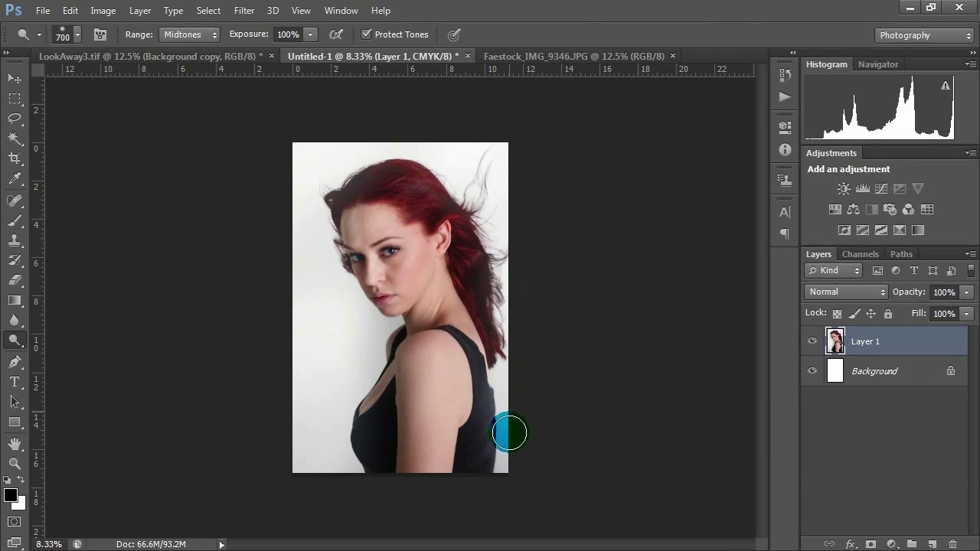Switch to the Channels tab
The image size is (980, 551).
860,254
